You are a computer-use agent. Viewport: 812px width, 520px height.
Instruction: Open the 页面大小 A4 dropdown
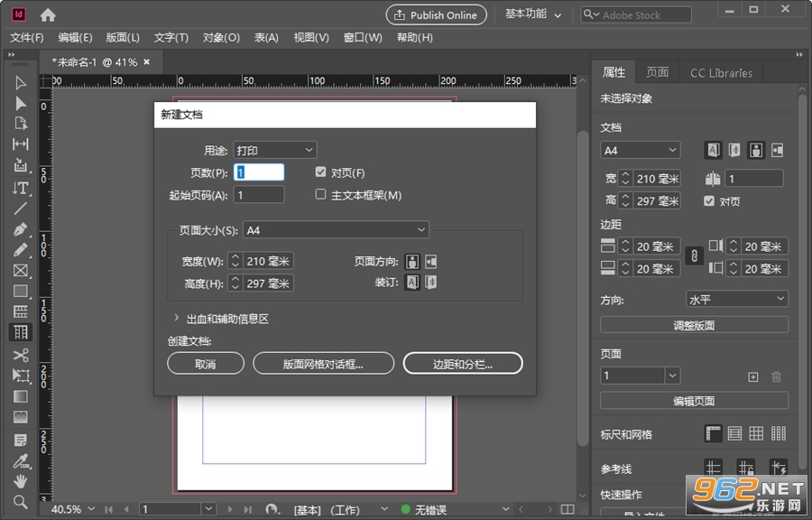(337, 230)
